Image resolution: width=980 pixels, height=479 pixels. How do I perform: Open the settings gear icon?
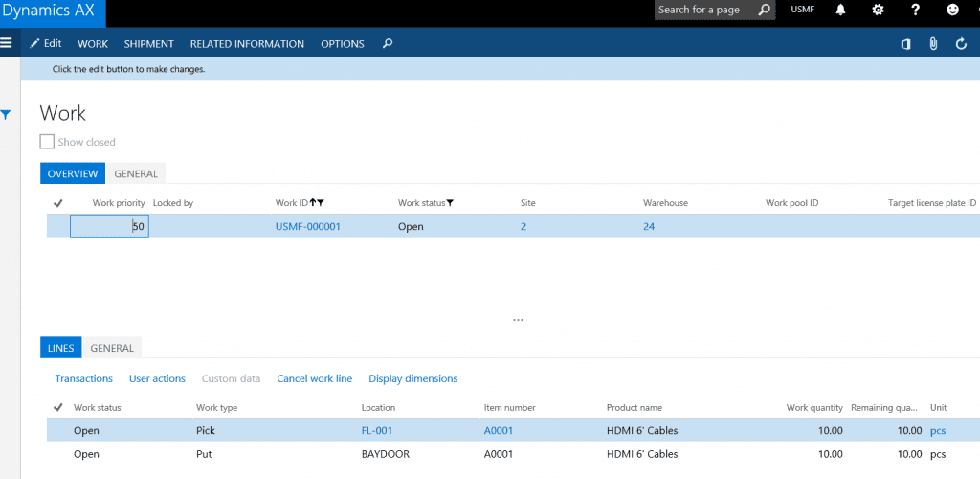click(879, 10)
